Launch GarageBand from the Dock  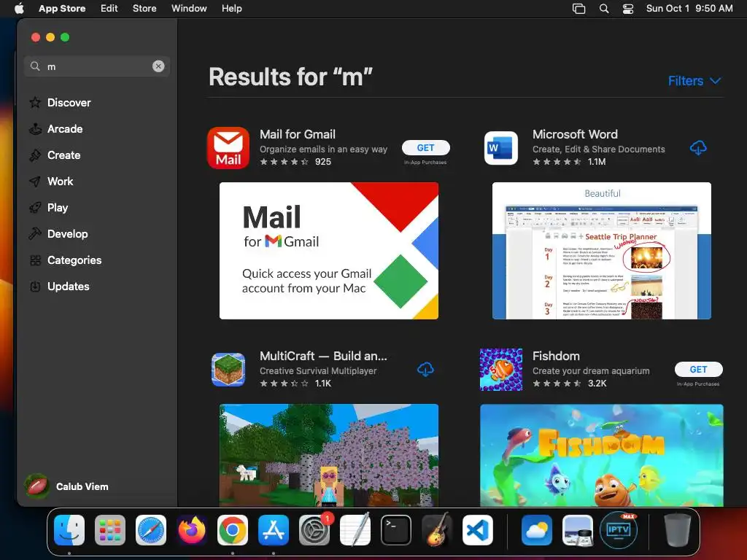(x=437, y=530)
